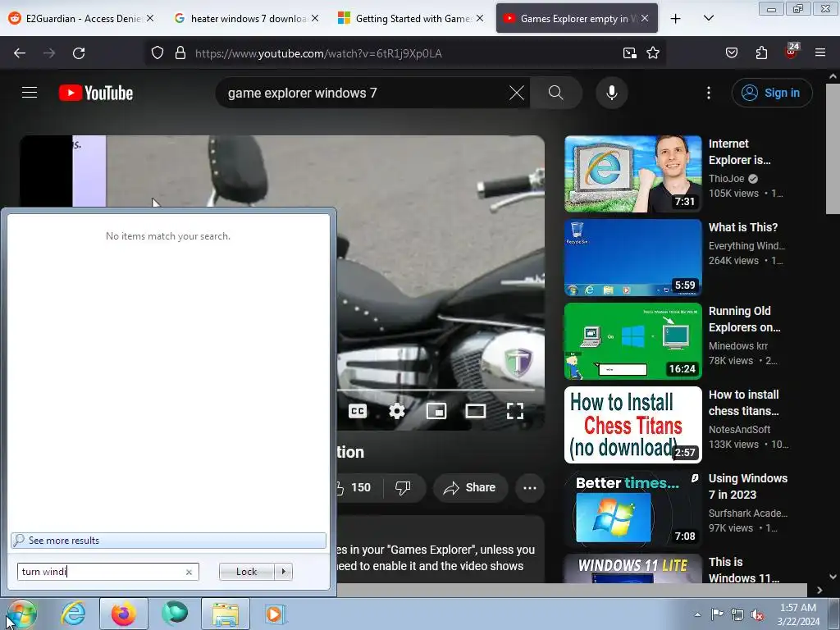Open Action Center flag icon
Screen dimensions: 840x630
[x=717, y=614]
